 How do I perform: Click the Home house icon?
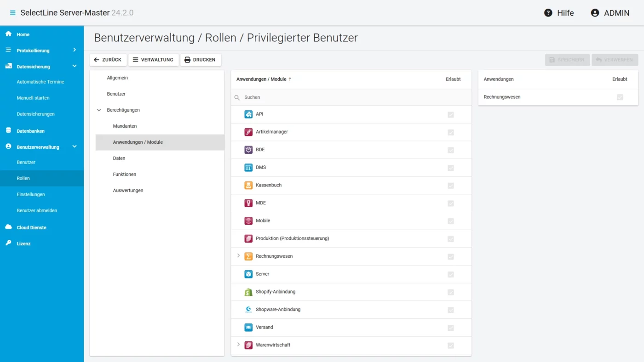pyautogui.click(x=8, y=34)
